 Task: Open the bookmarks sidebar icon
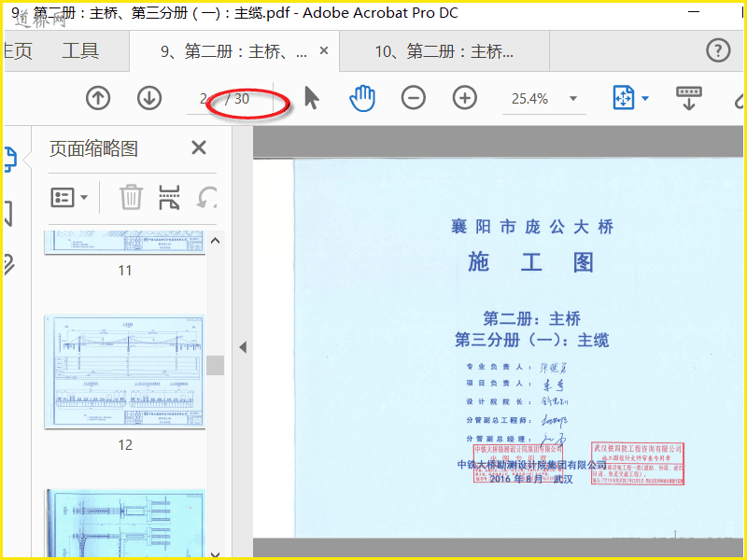[8, 213]
